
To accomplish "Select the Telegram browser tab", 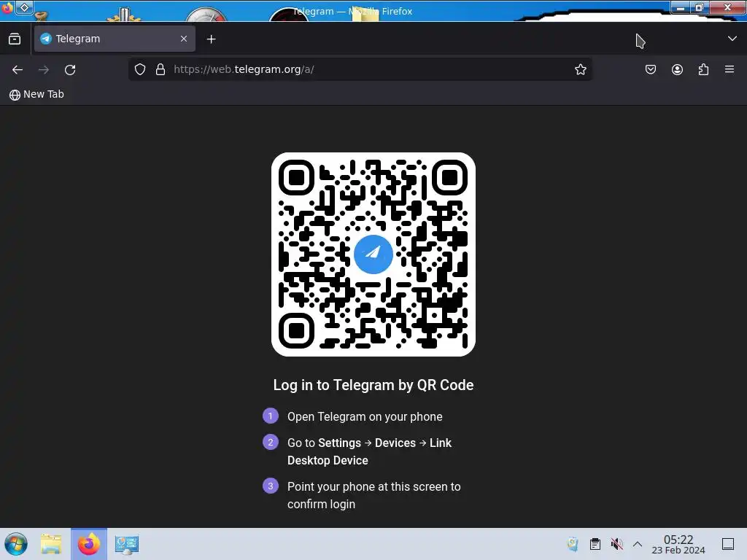I will click(115, 39).
